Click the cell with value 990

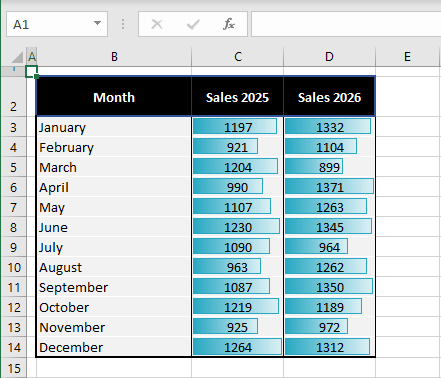pyautogui.click(x=238, y=187)
